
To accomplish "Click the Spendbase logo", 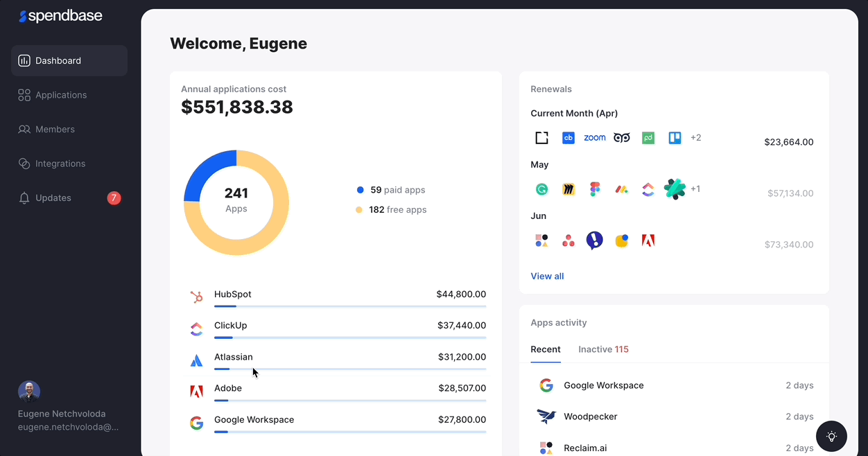I will click(x=60, y=16).
